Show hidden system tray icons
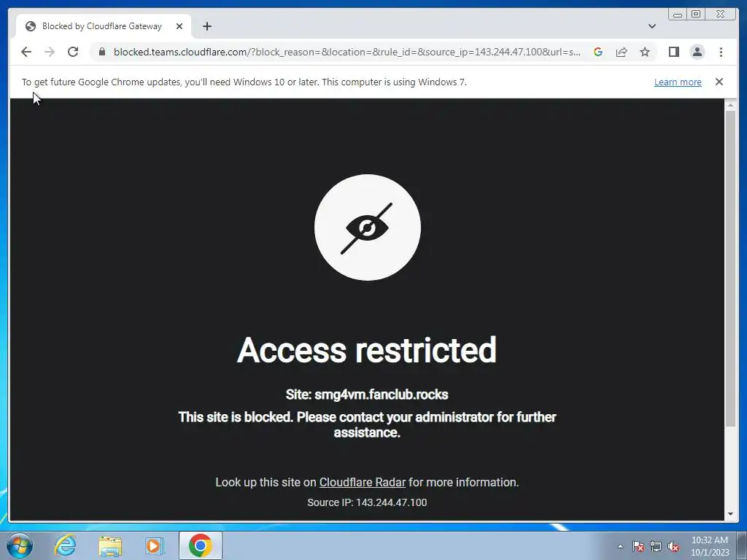Viewport: 747px width, 560px height. pyautogui.click(x=620, y=546)
